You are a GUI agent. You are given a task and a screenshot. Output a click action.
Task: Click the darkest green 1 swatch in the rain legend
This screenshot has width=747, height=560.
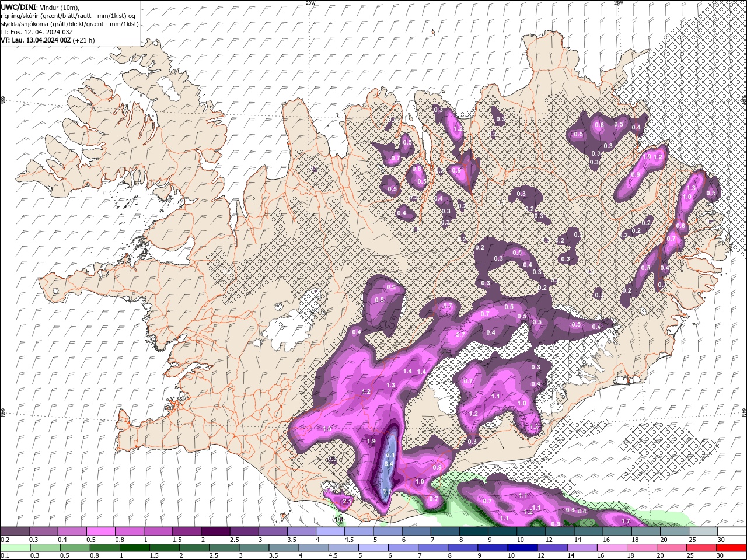click(x=134, y=547)
